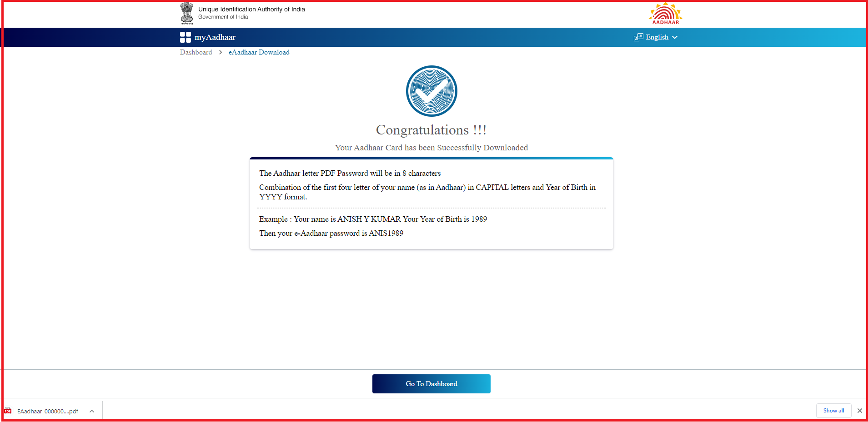Click the myAadhaar title text

point(215,37)
